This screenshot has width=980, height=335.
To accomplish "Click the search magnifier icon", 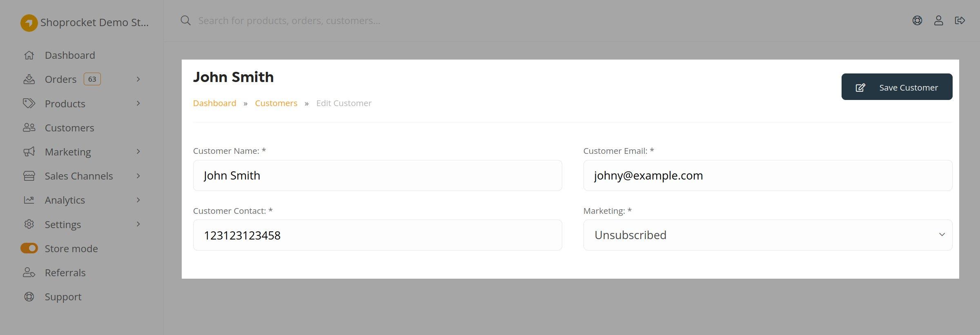I will (185, 20).
